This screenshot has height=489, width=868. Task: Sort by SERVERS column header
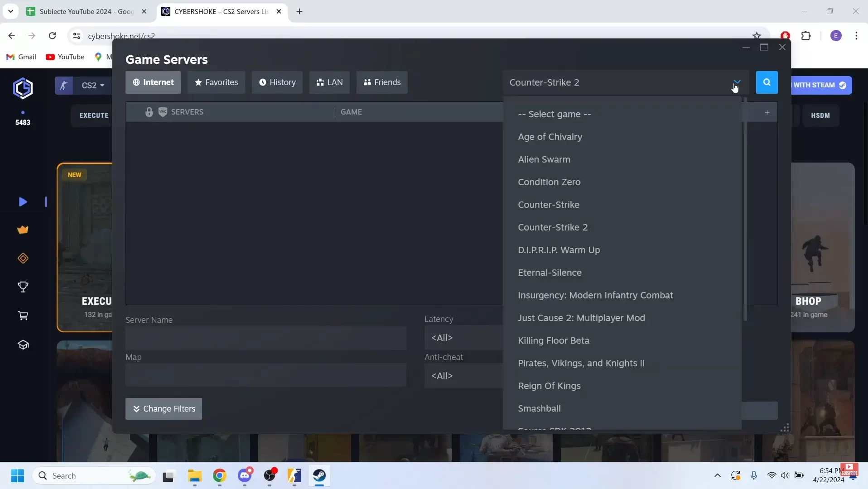coord(187,112)
